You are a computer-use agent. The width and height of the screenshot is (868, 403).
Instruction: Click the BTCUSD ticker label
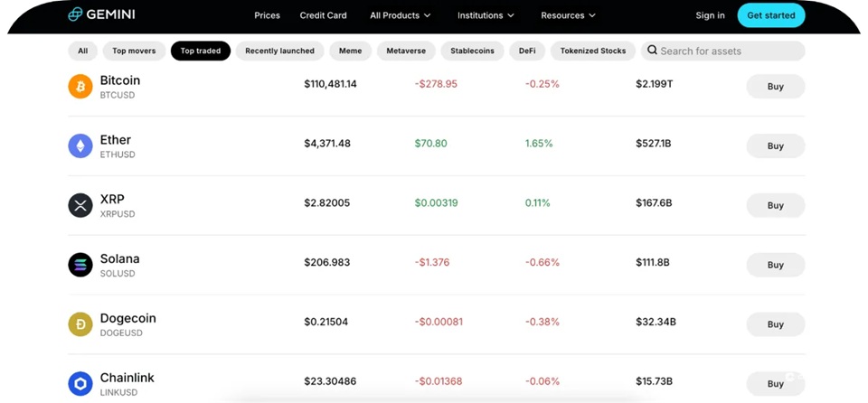[x=118, y=95]
